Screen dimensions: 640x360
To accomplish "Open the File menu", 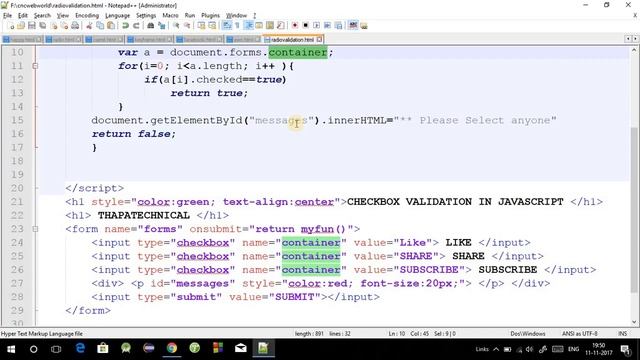I will [x=7, y=16].
